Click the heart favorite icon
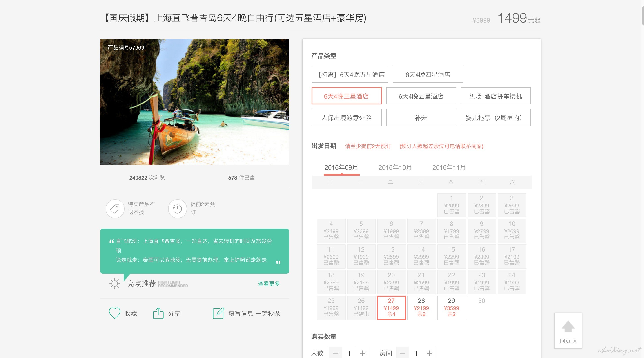Viewport: 644px width, 358px height. [115, 313]
